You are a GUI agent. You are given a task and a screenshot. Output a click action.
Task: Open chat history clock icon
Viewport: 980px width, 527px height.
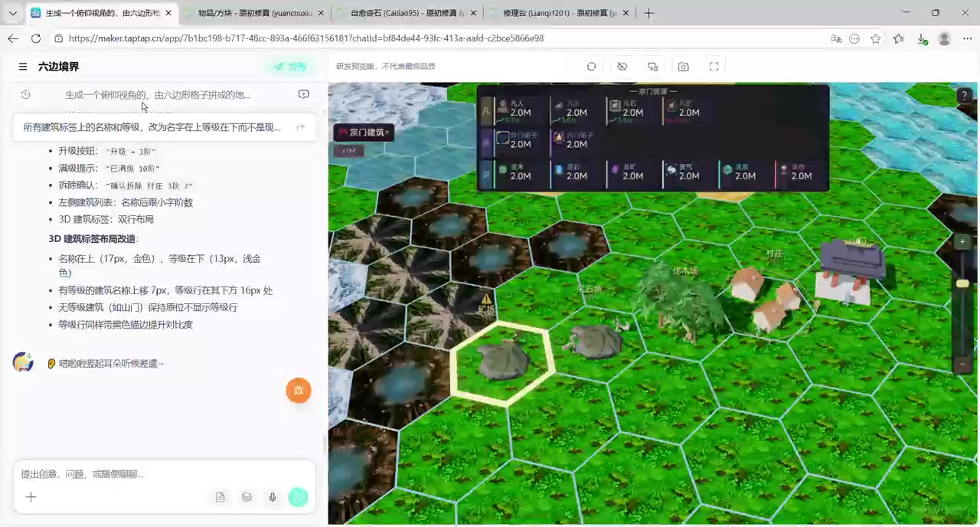(25, 94)
